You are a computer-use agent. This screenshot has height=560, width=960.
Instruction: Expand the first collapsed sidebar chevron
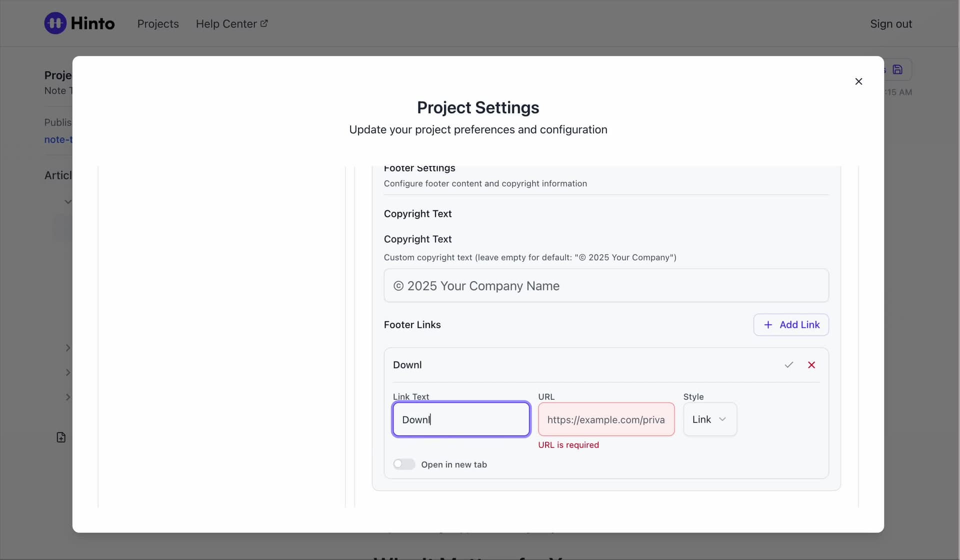68,348
